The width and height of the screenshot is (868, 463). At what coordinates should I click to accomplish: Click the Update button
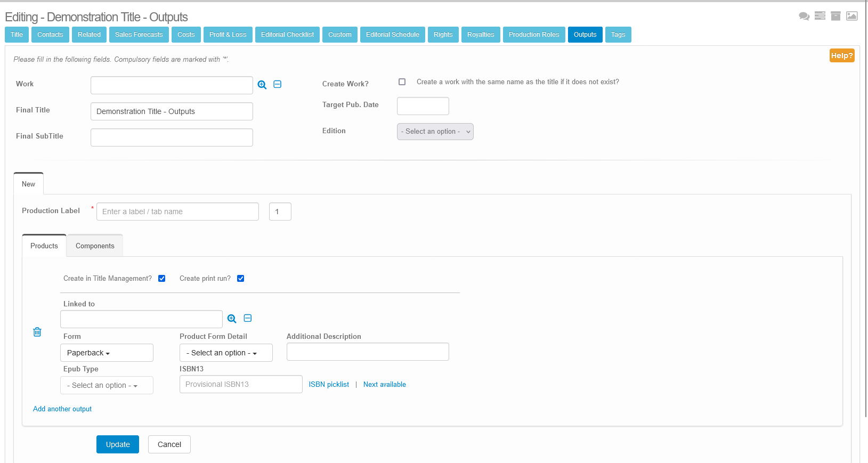pos(118,444)
